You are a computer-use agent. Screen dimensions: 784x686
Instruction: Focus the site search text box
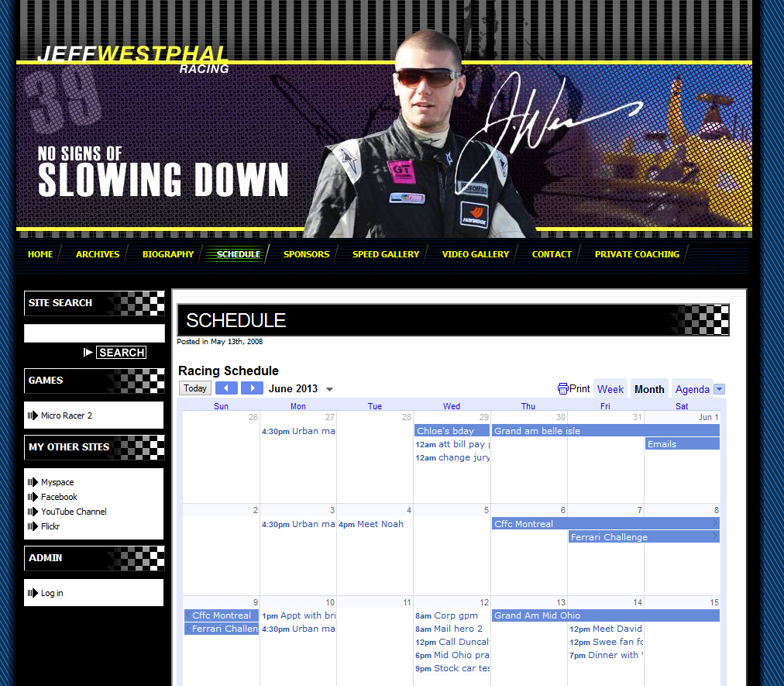95,333
